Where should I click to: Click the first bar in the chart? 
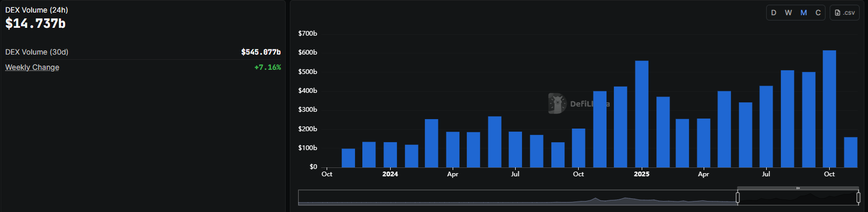click(348, 158)
